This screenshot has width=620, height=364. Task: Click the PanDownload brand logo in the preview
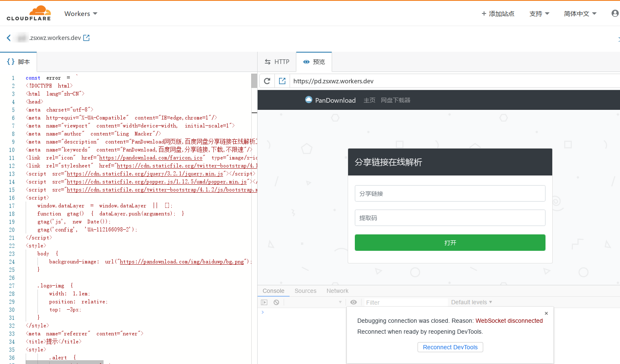(x=330, y=100)
